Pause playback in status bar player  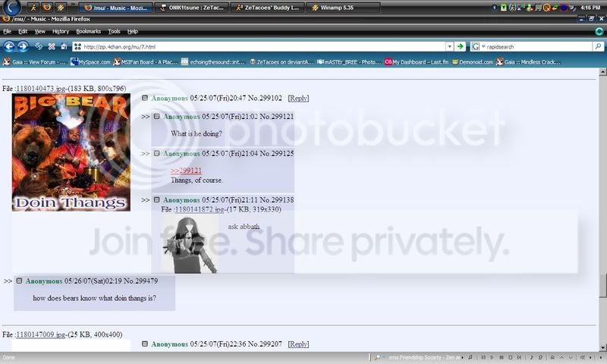(502, 357)
